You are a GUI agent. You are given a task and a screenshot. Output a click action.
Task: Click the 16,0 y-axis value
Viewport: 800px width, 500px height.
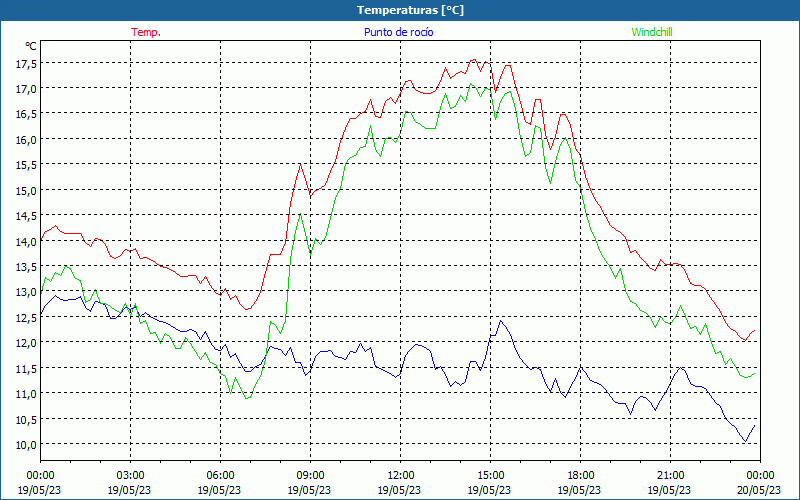tap(27, 140)
